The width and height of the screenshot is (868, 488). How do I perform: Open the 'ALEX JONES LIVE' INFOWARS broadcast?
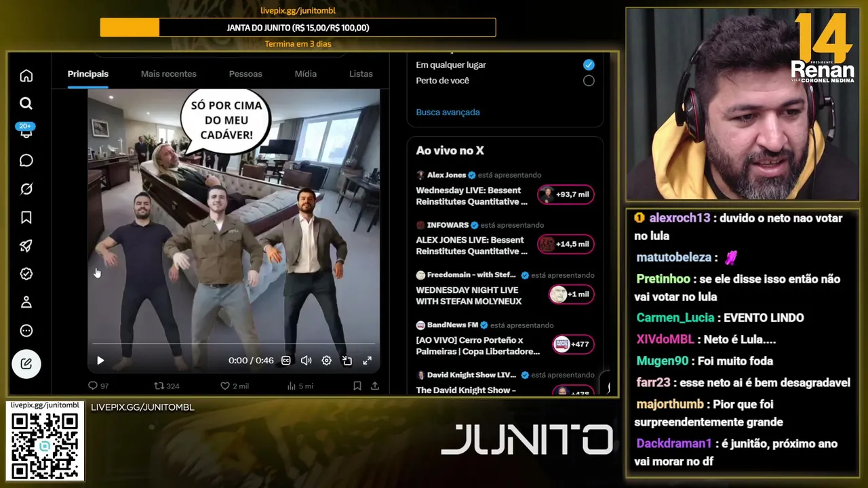click(x=471, y=246)
